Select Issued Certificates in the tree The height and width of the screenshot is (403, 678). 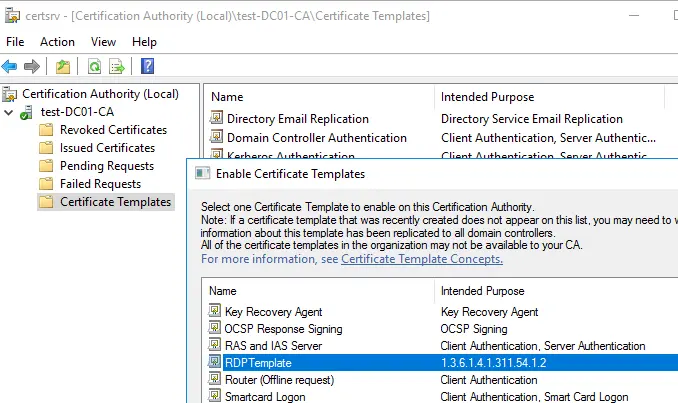107,148
